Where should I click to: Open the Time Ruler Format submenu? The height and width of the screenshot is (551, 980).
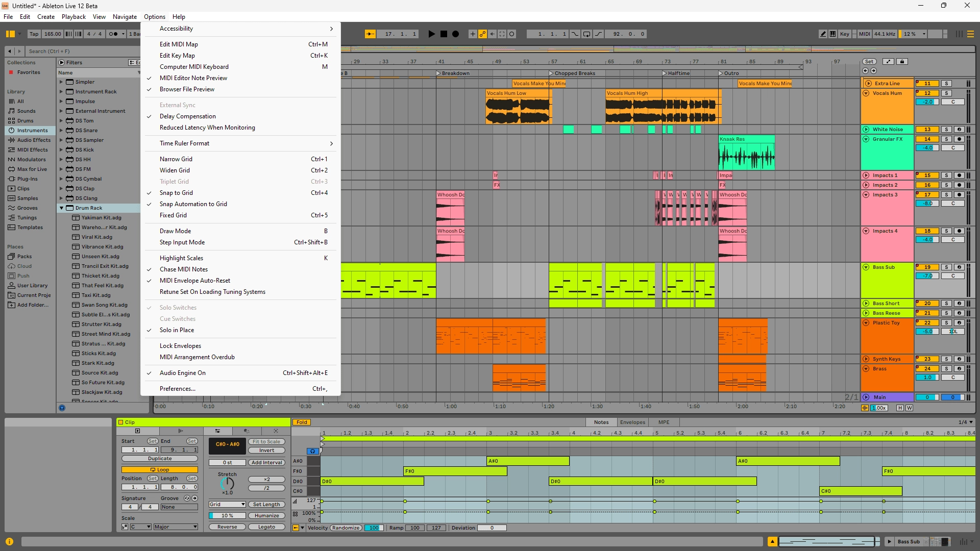tap(240, 143)
